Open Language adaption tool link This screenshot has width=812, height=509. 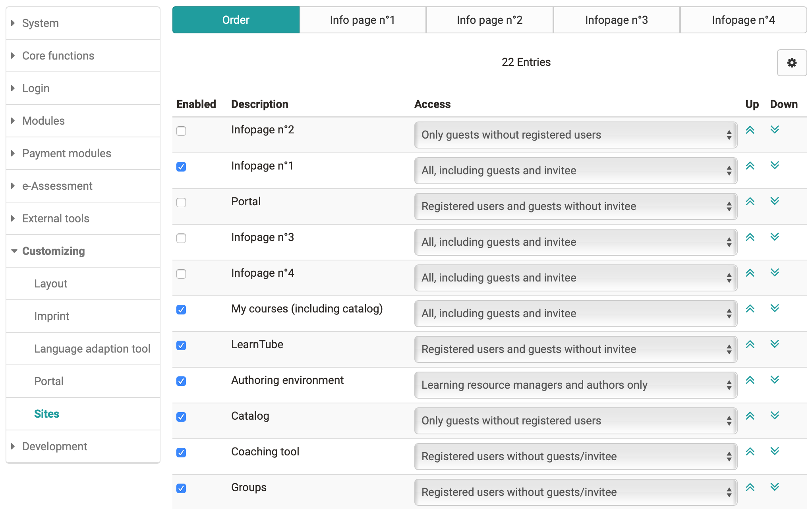coord(92,349)
